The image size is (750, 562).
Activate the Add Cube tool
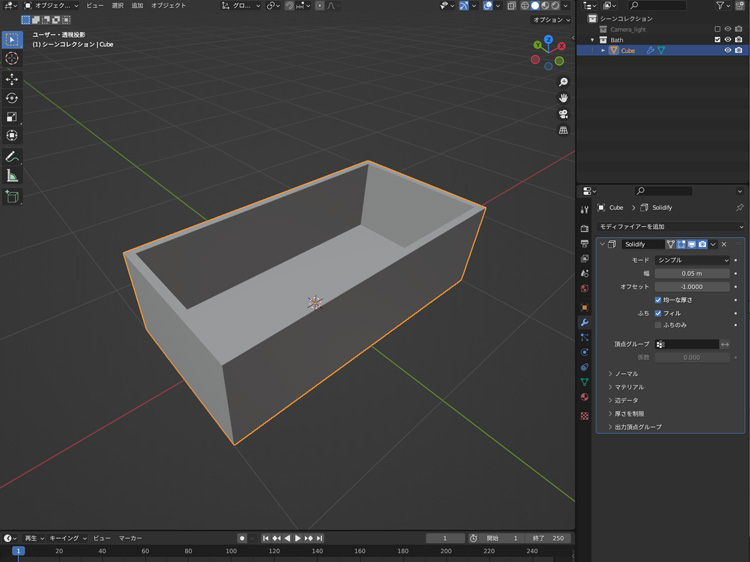pyautogui.click(x=12, y=197)
